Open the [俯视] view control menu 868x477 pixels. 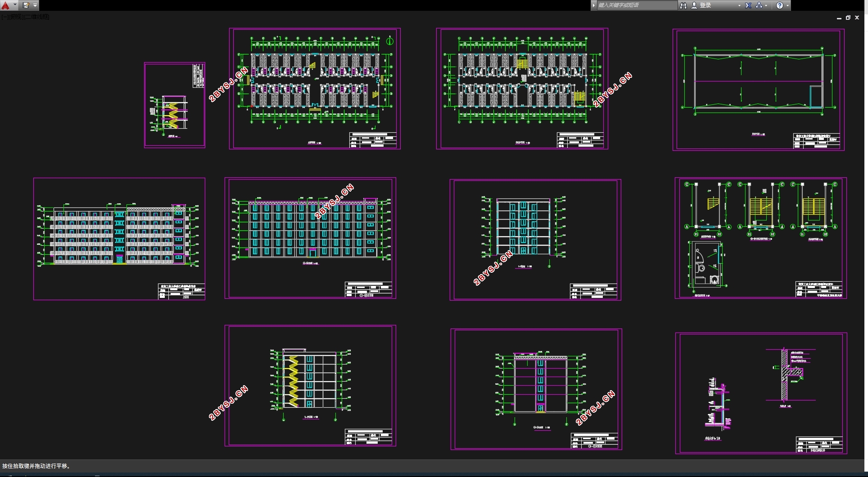pos(16,17)
